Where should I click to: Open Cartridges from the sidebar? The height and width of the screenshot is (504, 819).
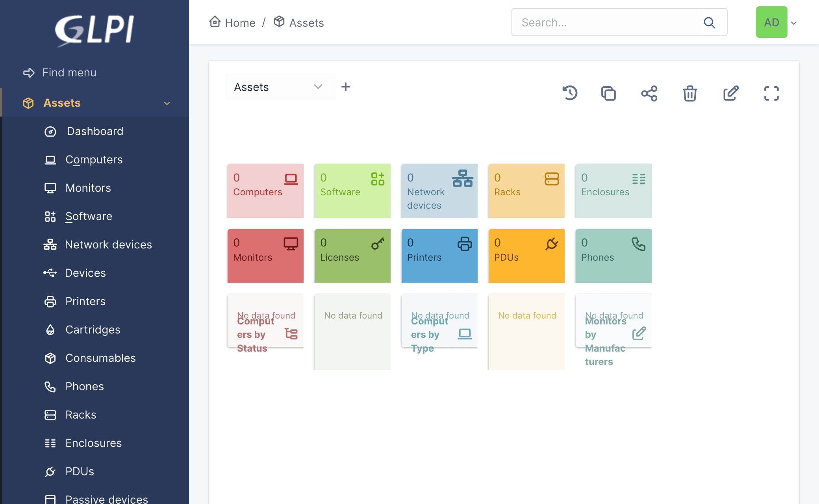93,330
